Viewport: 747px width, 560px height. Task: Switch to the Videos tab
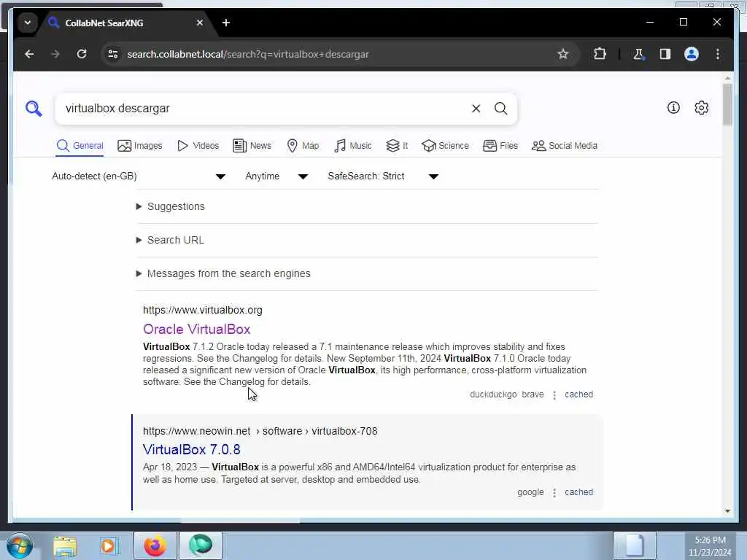pyautogui.click(x=198, y=146)
